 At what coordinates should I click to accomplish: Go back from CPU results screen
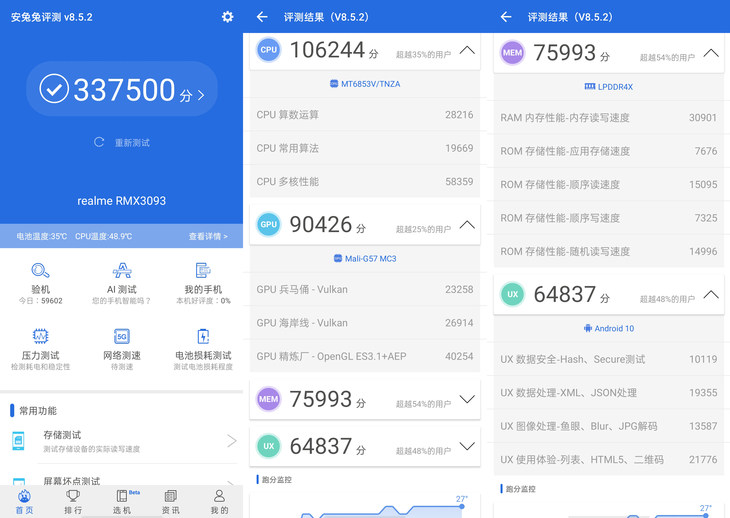point(262,17)
